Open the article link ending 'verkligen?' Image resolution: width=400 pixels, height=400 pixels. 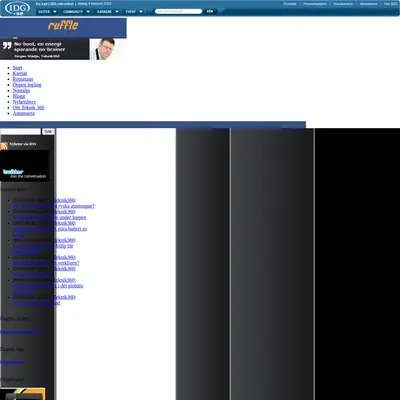coord(46,263)
